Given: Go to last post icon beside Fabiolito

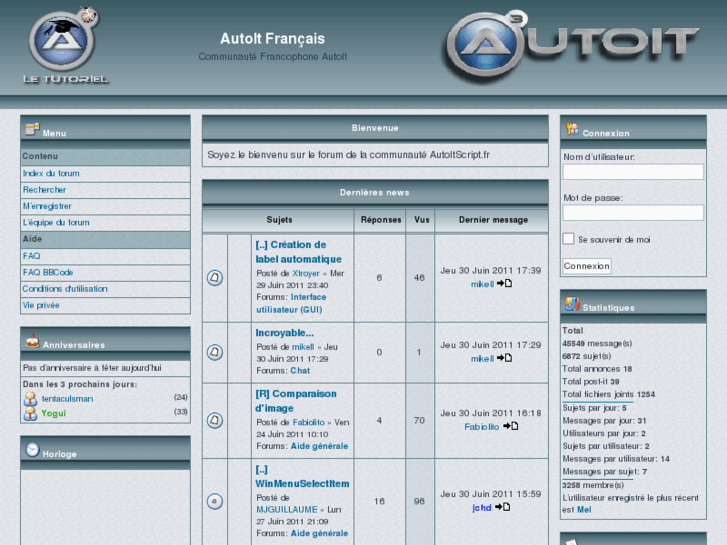Looking at the screenshot, I should [x=511, y=426].
